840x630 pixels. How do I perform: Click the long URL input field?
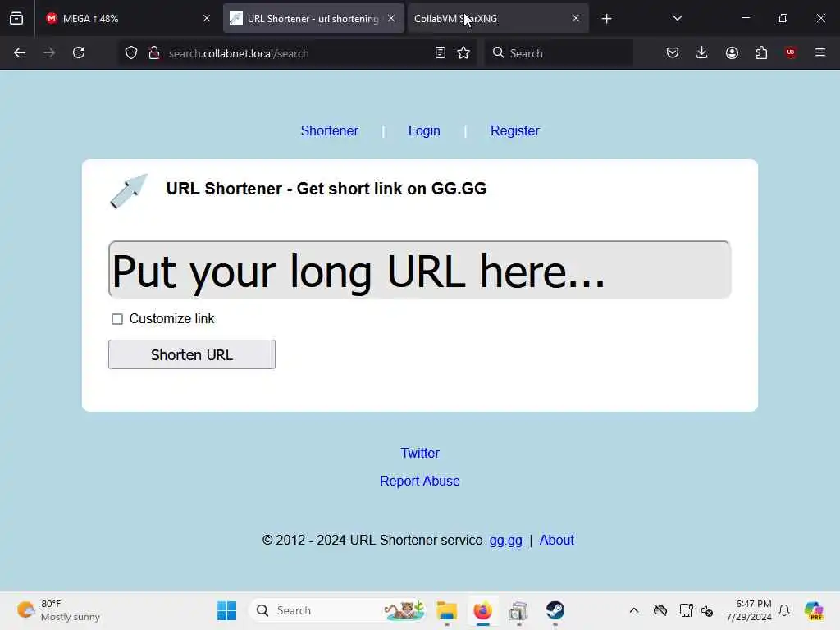click(x=419, y=269)
